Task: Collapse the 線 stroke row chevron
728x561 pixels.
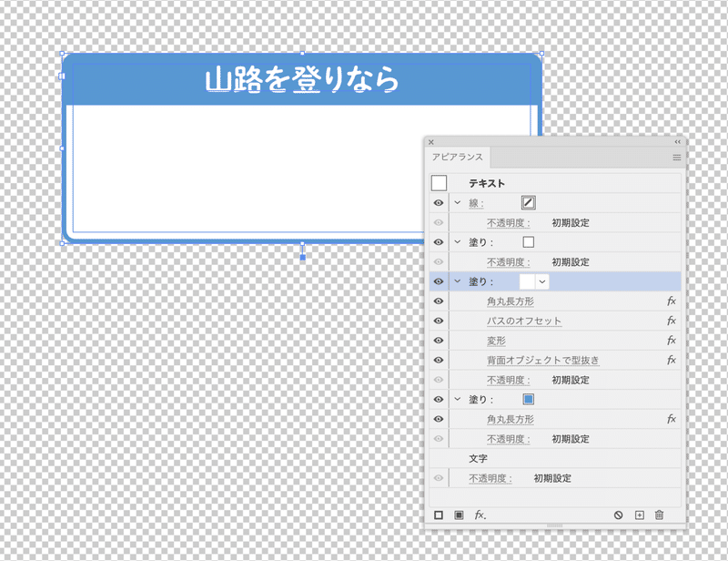Action: point(458,203)
